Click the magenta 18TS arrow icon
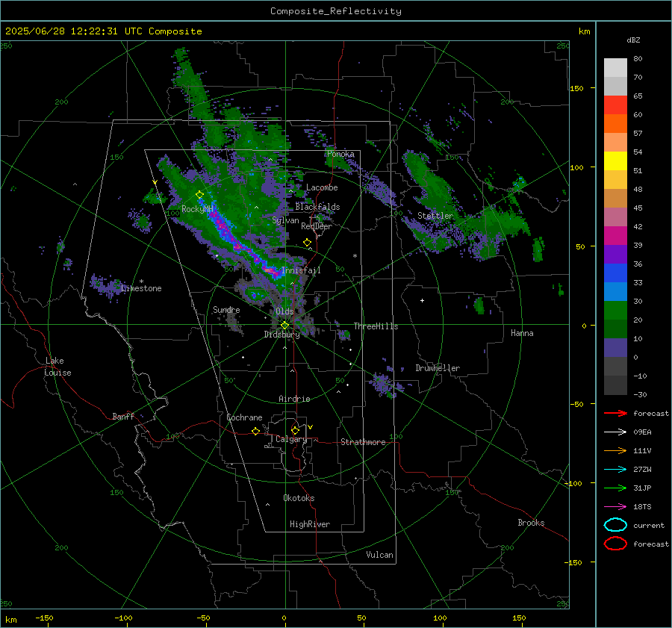 point(615,507)
